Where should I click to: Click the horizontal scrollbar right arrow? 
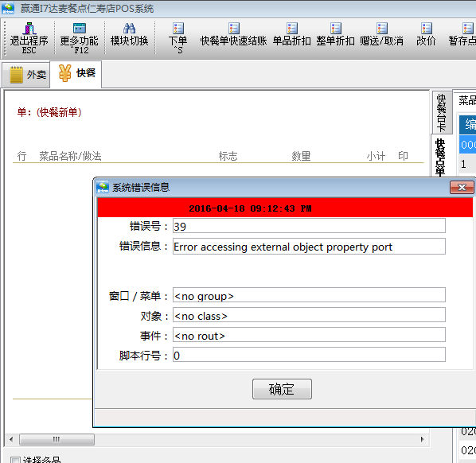422,439
